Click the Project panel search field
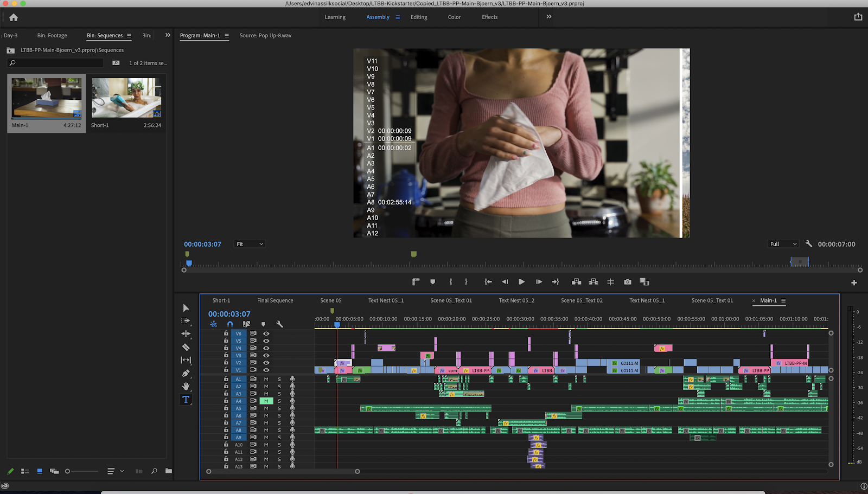This screenshot has height=494, width=868. click(x=55, y=63)
